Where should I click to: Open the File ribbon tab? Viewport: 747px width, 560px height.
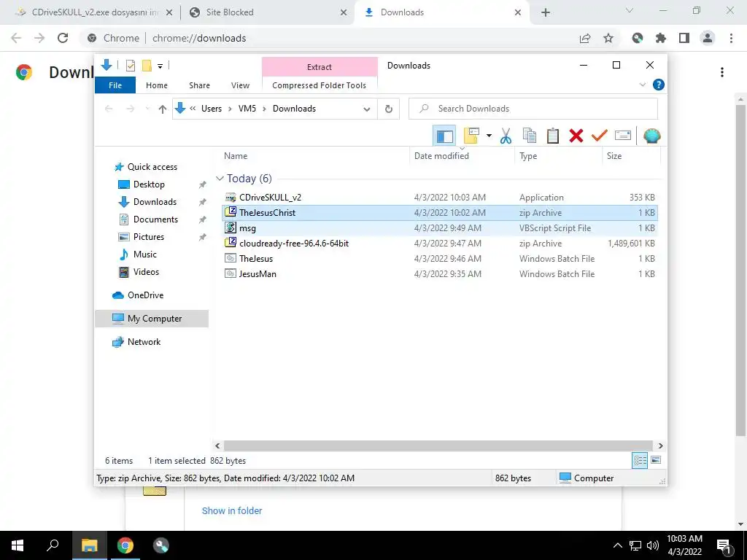[x=115, y=85]
